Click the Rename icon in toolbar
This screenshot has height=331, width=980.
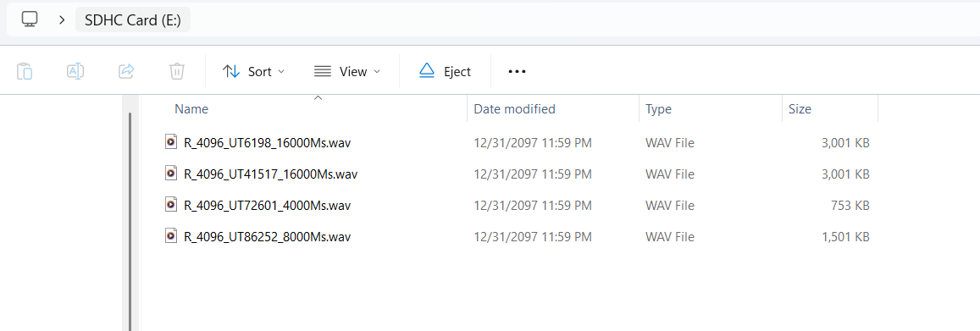point(75,71)
